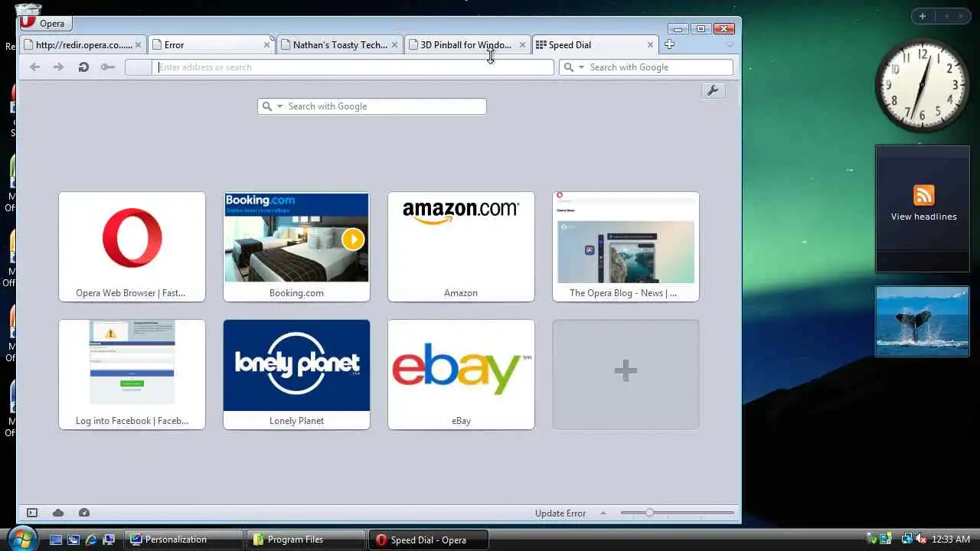Click the taskbar clock showing 12:33 AM

[950, 540]
